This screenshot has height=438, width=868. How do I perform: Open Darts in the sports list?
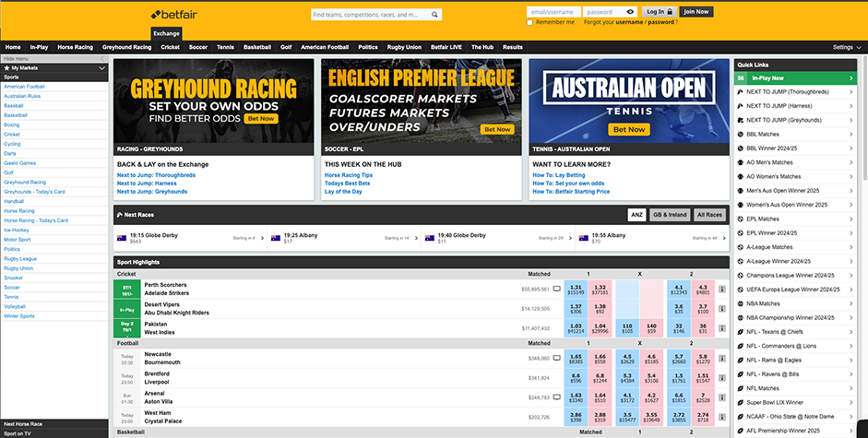point(10,153)
